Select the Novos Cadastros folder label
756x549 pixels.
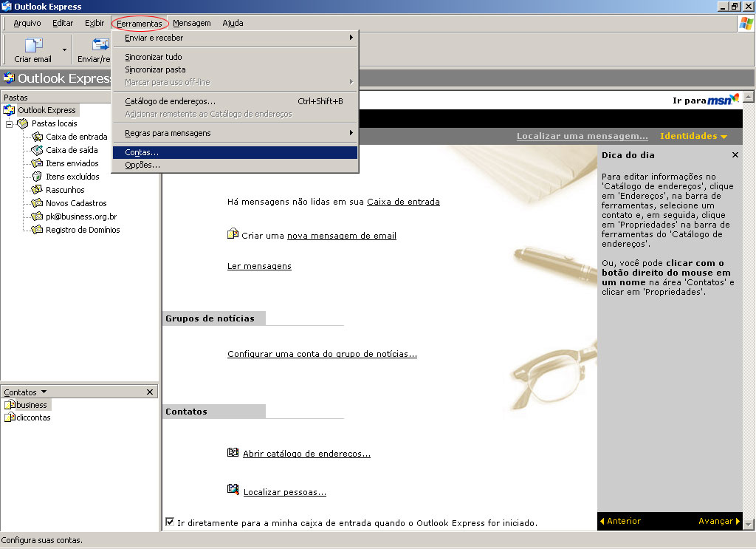pos(76,204)
